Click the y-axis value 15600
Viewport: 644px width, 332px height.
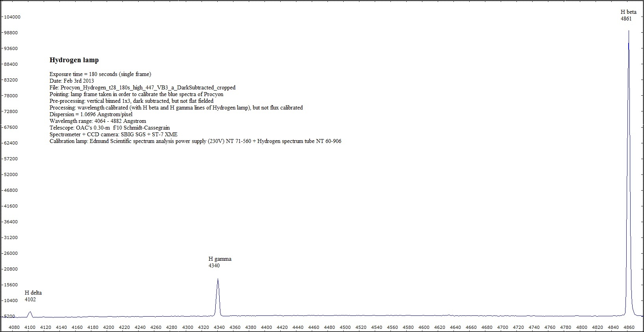point(12,285)
